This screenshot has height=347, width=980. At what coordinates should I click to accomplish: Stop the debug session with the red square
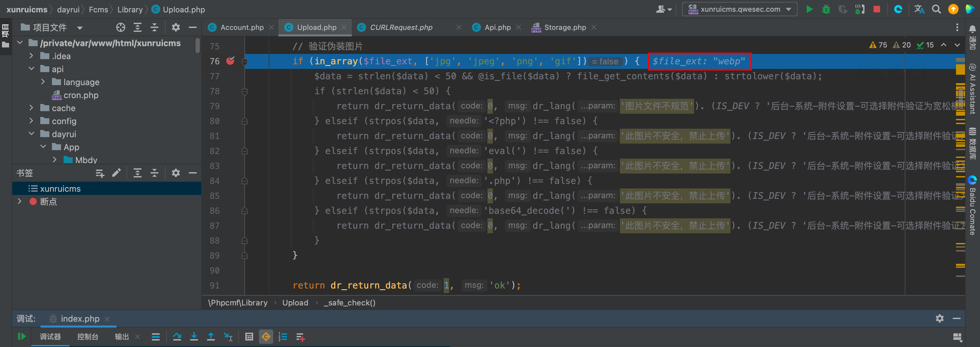(x=876, y=9)
